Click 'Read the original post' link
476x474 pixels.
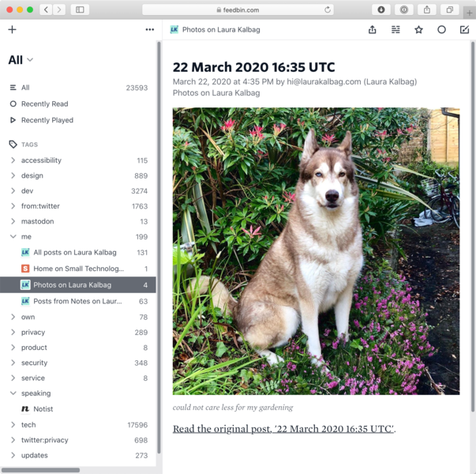point(283,429)
